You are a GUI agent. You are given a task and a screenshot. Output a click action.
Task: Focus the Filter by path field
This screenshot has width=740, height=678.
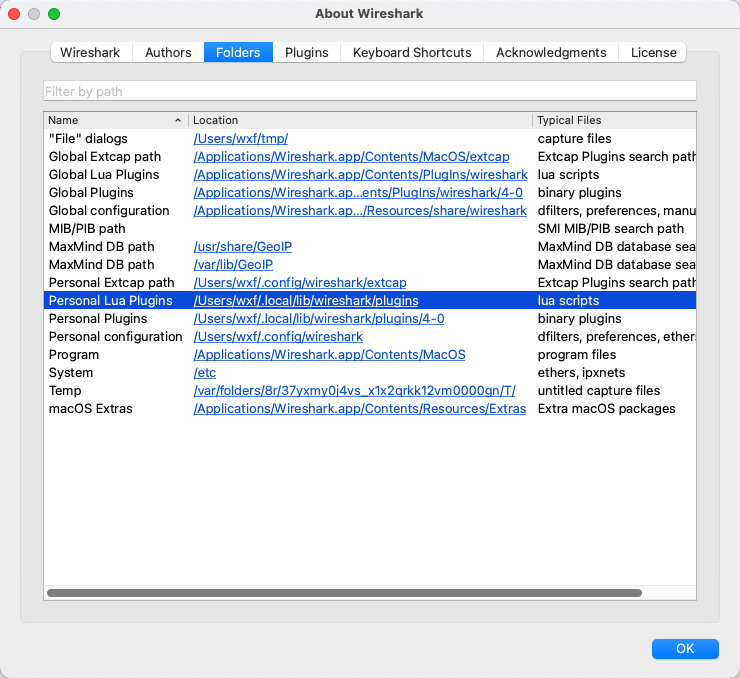[x=370, y=91]
